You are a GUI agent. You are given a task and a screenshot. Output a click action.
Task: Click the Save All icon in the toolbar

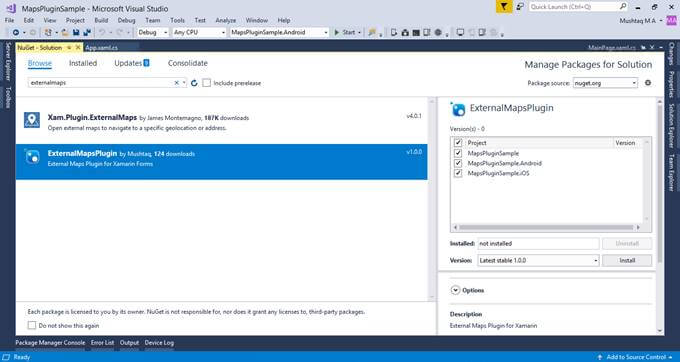[x=87, y=33]
